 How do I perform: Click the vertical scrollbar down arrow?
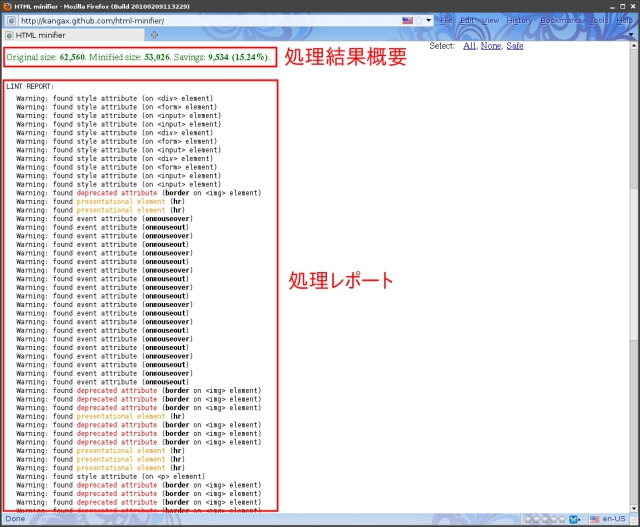point(634,508)
